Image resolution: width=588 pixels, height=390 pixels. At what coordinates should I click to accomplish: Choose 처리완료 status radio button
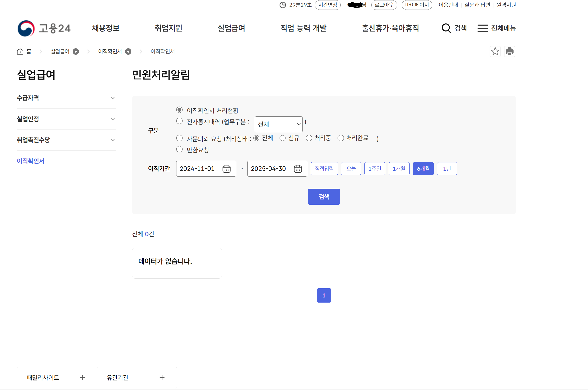pos(341,138)
